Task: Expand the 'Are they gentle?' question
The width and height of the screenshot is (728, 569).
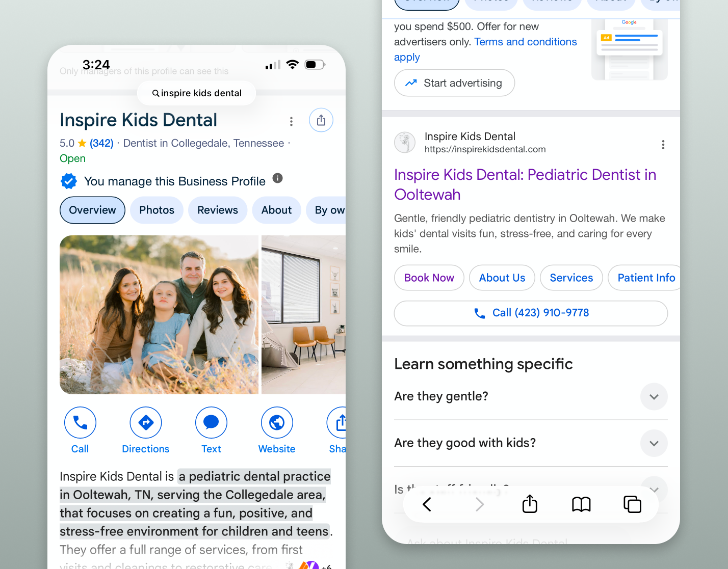Action: (654, 396)
